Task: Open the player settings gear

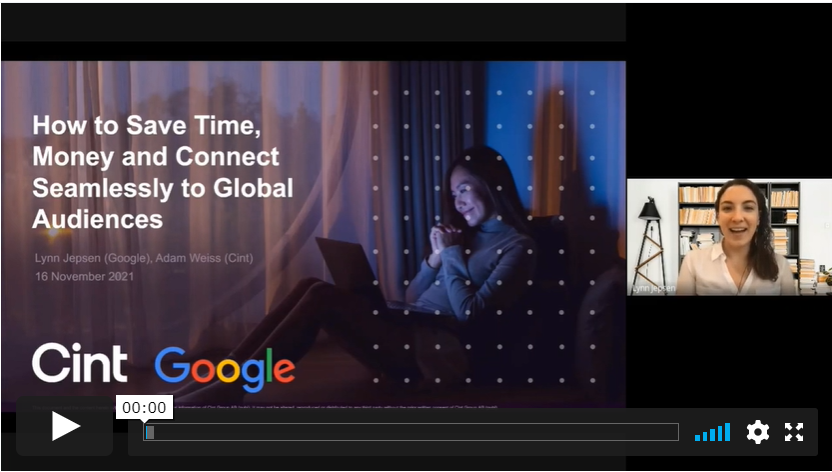Action: pos(758,432)
